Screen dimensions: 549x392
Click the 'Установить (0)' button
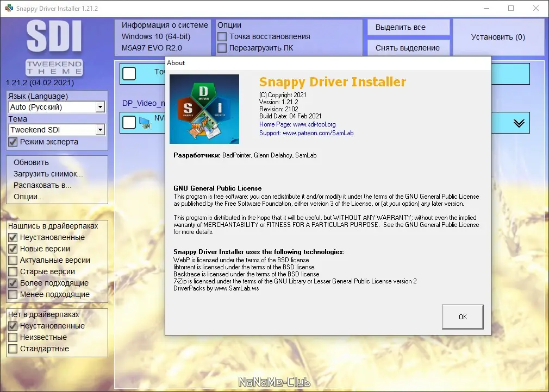tap(498, 37)
